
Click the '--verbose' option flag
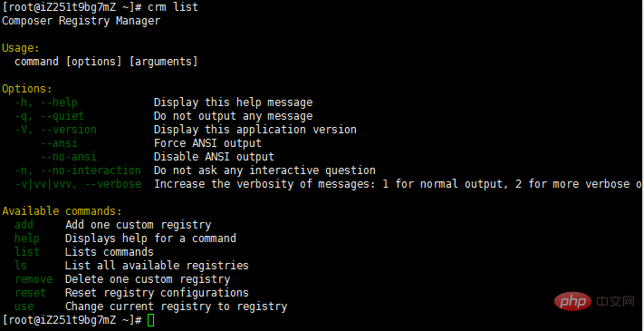[112, 184]
